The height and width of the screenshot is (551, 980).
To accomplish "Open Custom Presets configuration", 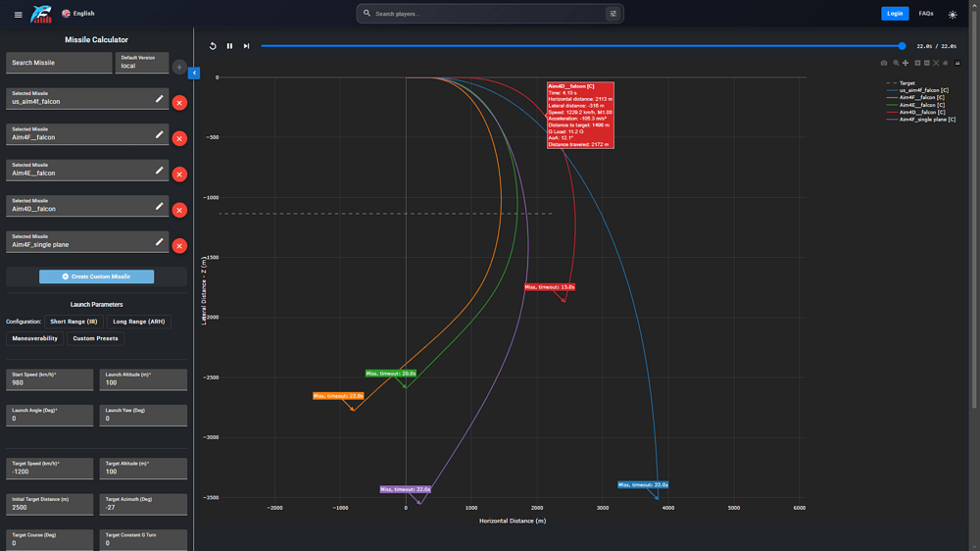I will pos(96,338).
